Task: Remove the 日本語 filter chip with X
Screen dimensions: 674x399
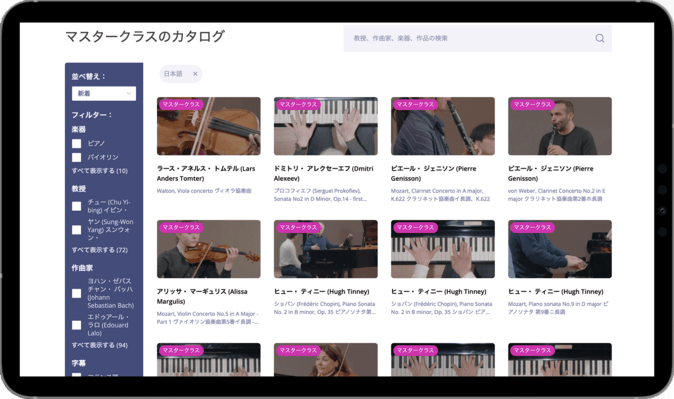Action: pyautogui.click(x=195, y=74)
